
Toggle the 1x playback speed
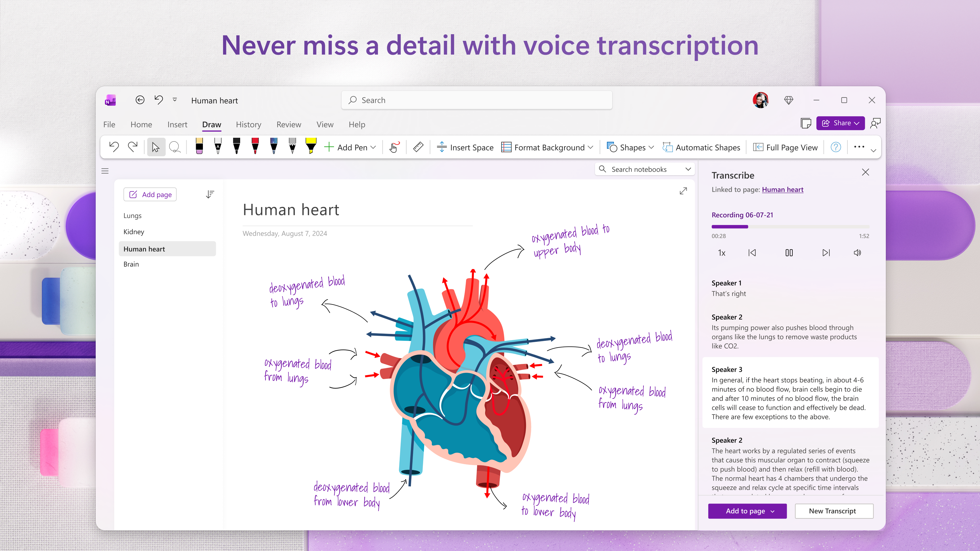click(x=721, y=253)
